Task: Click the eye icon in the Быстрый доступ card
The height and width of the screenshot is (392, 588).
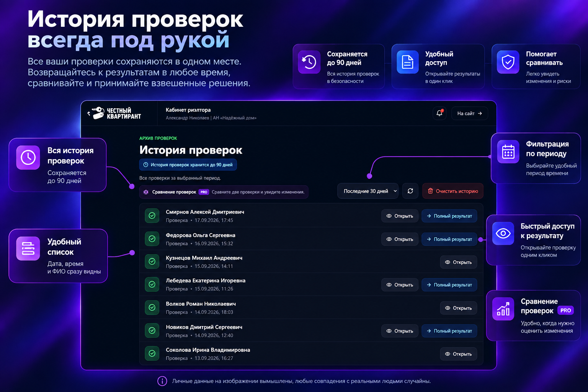Action: coord(503,233)
